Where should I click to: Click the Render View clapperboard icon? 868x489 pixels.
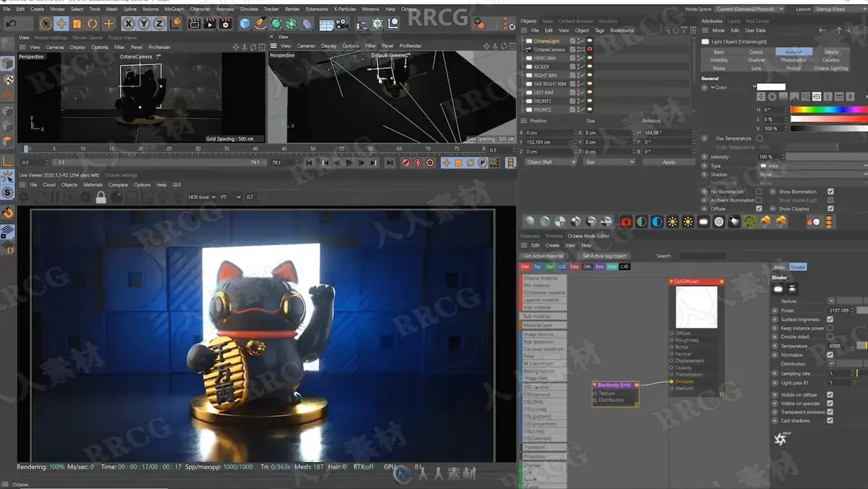[x=194, y=24]
